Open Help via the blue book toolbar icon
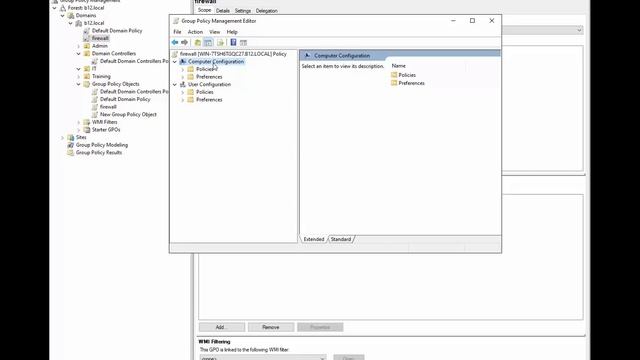640x360 pixels. point(233,42)
